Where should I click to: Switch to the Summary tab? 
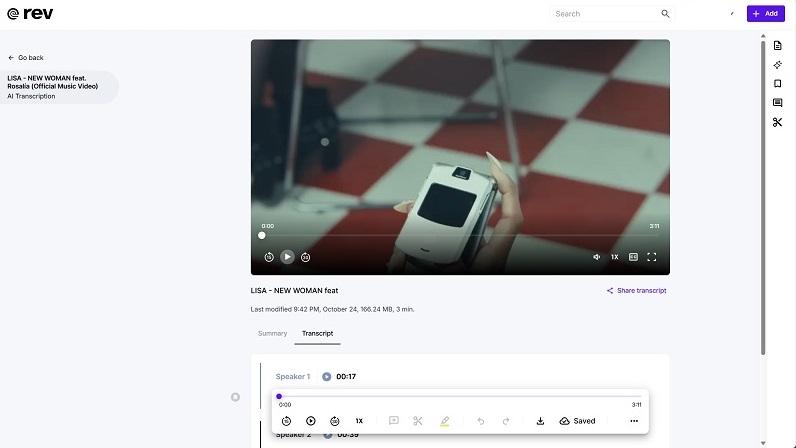(x=273, y=333)
